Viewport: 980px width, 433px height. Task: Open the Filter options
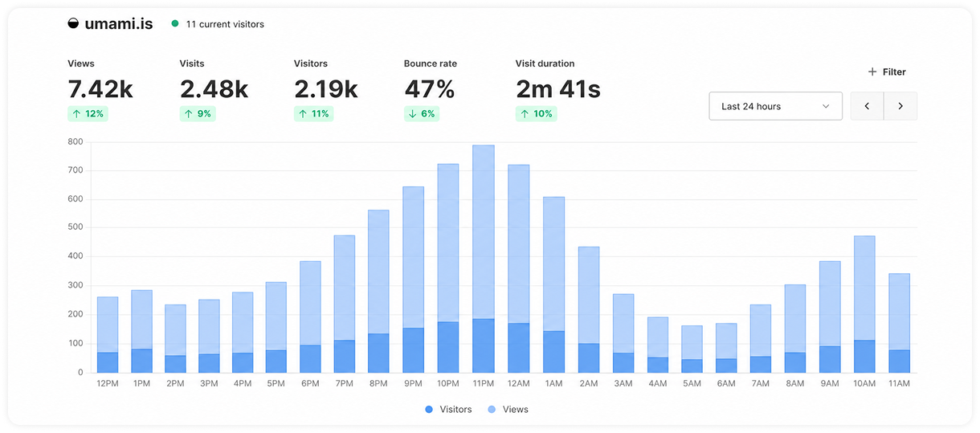pyautogui.click(x=887, y=72)
